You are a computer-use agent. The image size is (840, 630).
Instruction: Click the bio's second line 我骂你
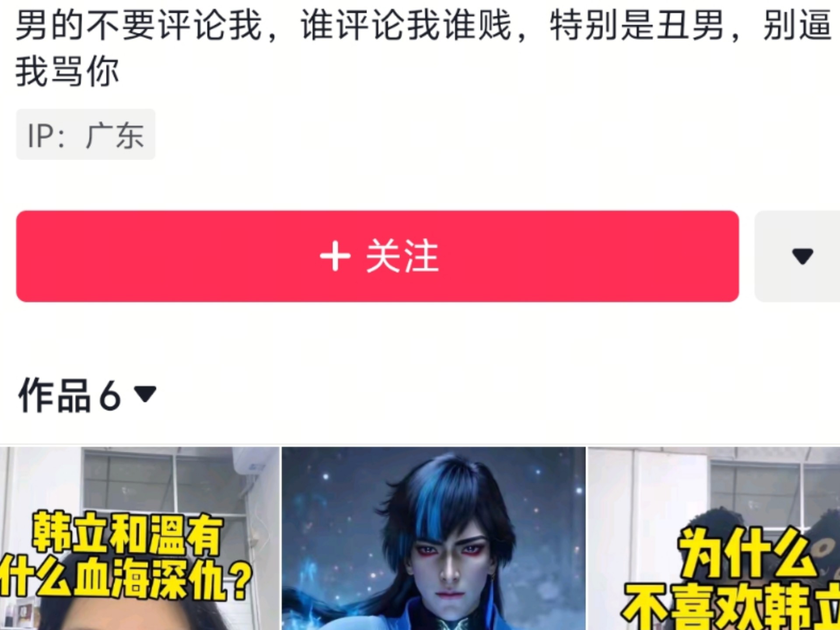tap(67, 72)
